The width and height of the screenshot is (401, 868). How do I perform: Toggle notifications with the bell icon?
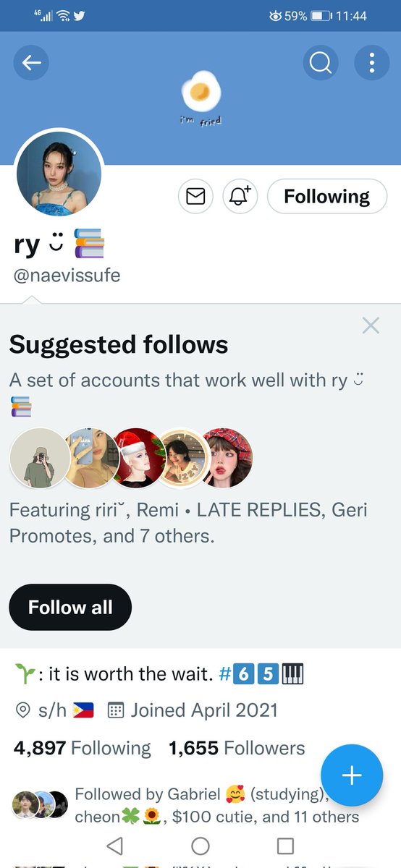point(240,197)
